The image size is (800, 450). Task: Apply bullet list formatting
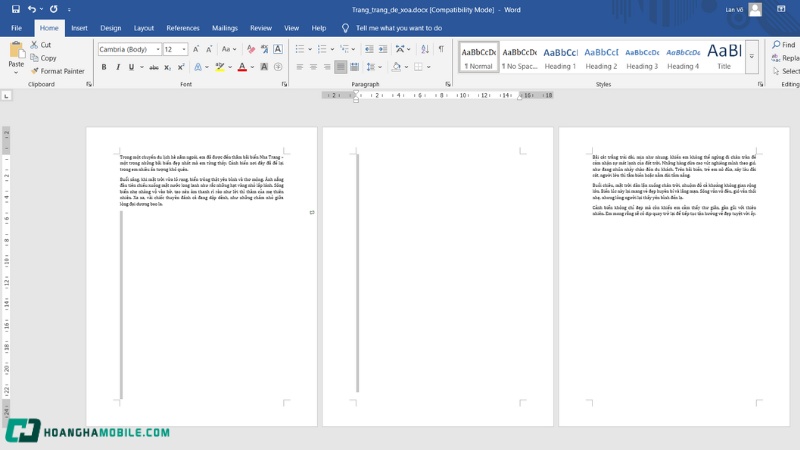[300, 49]
